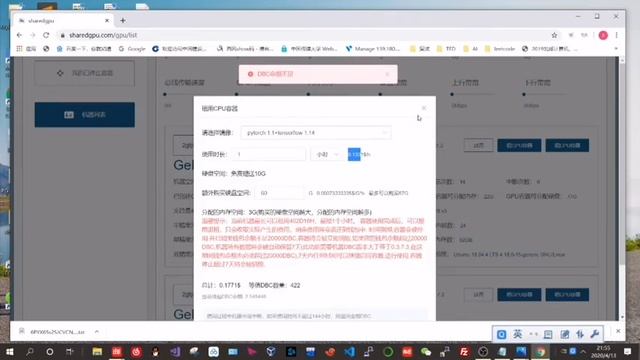Open Cortana circle on taskbar
The image size is (640, 360).
pos(50,351)
